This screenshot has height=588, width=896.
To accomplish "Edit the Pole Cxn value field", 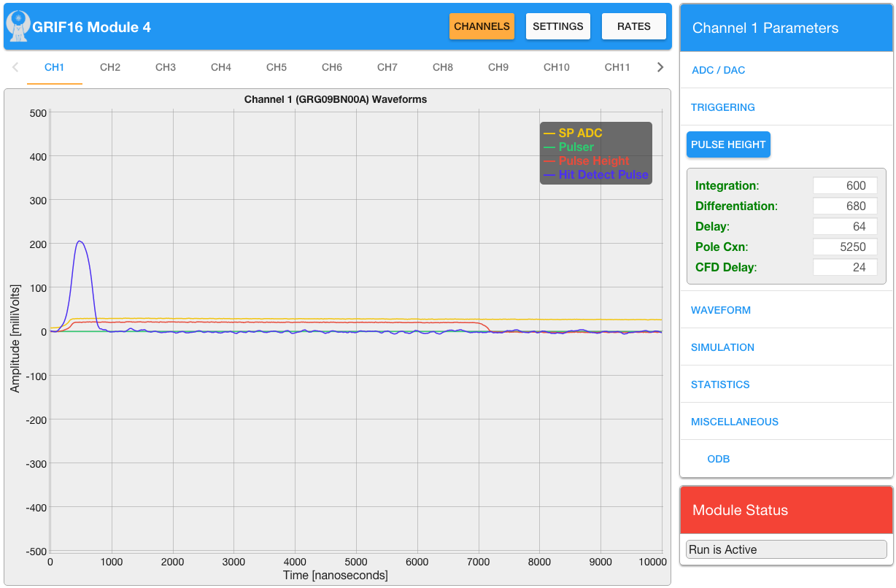I will coord(844,247).
